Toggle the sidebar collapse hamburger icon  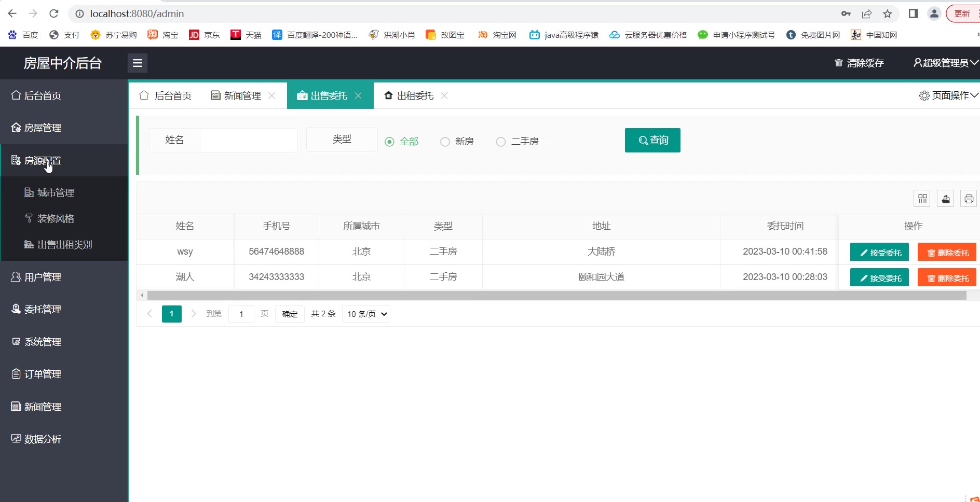coord(138,63)
